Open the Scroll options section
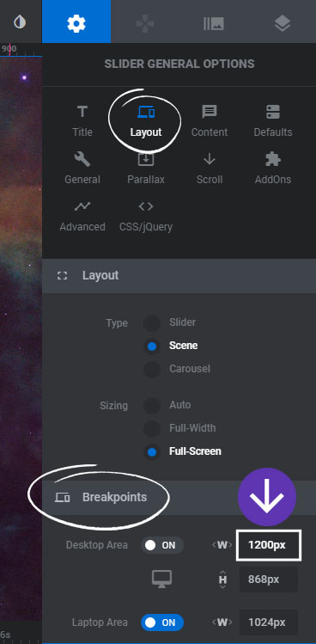The height and width of the screenshot is (644, 316). (210, 168)
